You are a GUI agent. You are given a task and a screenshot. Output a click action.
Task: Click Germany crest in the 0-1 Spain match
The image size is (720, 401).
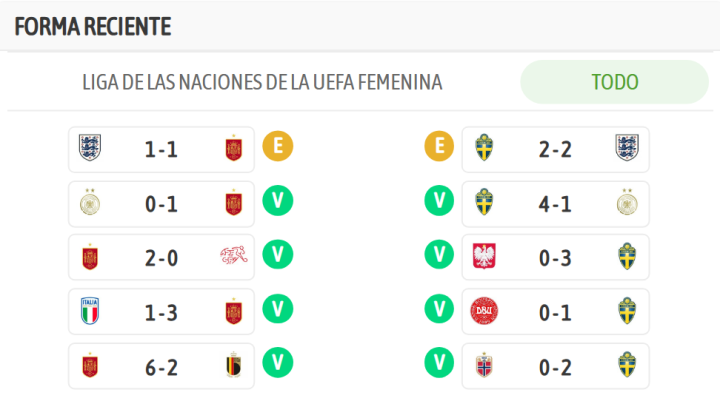pyautogui.click(x=90, y=203)
